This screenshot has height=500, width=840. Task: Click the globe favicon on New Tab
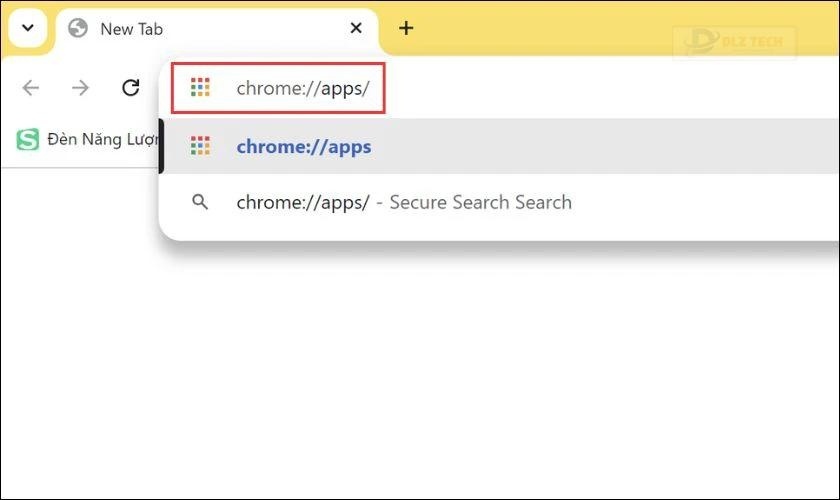coord(78,28)
